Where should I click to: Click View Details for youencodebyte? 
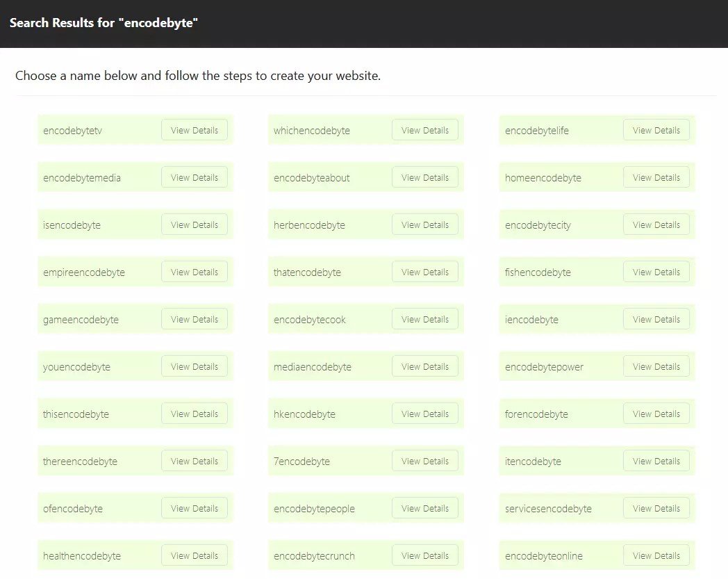[x=194, y=366]
